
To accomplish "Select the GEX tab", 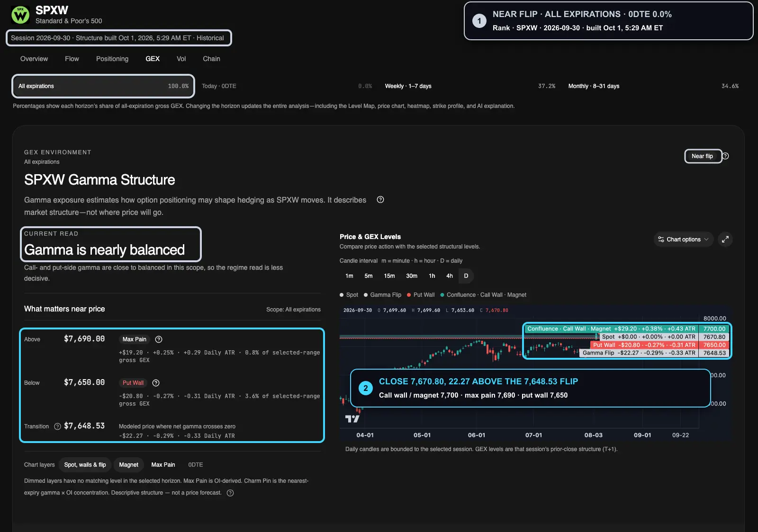I will point(153,59).
